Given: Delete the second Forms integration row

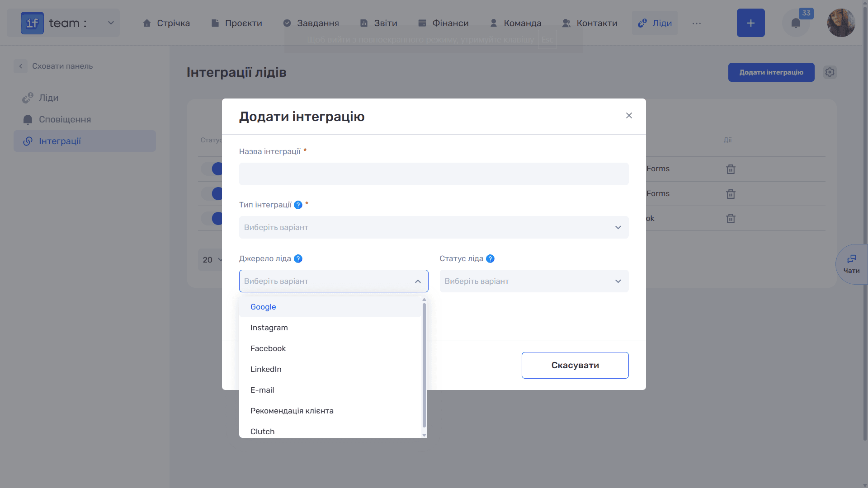Looking at the screenshot, I should [731, 194].
